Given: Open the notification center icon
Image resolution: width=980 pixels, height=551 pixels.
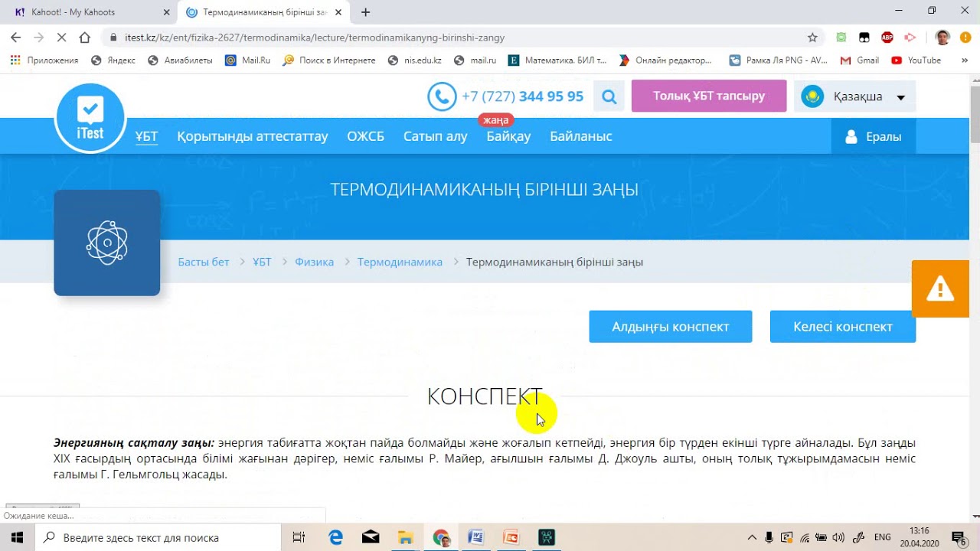Looking at the screenshot, I should (x=958, y=537).
